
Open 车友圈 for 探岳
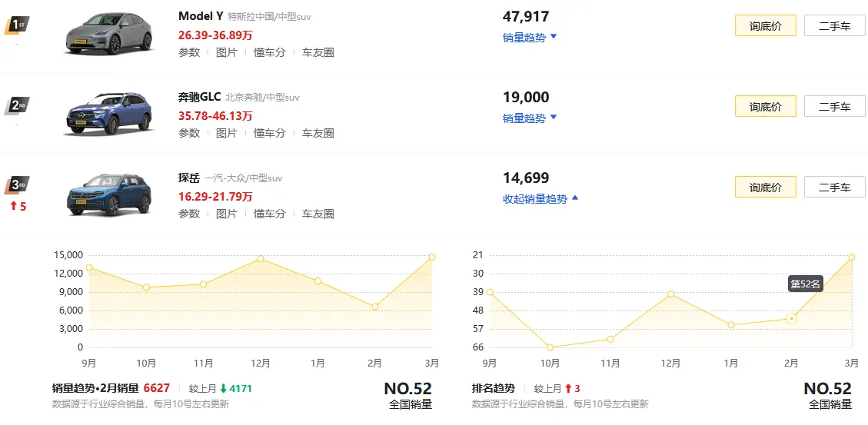pos(318,214)
